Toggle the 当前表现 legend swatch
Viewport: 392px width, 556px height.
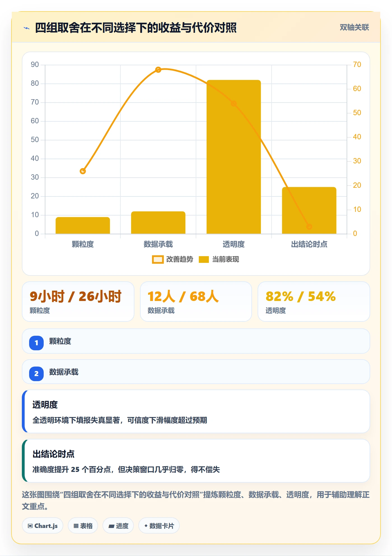pyautogui.click(x=204, y=260)
